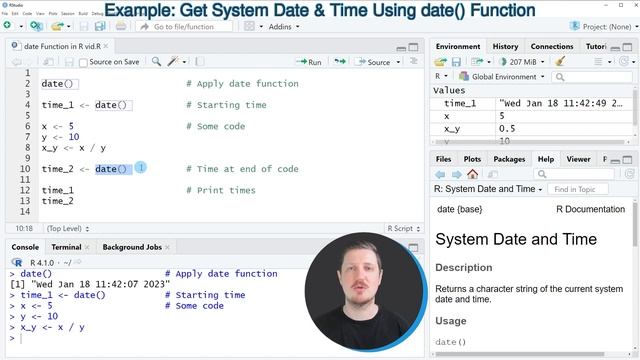
Task: Open the Files tab
Action: point(443,159)
